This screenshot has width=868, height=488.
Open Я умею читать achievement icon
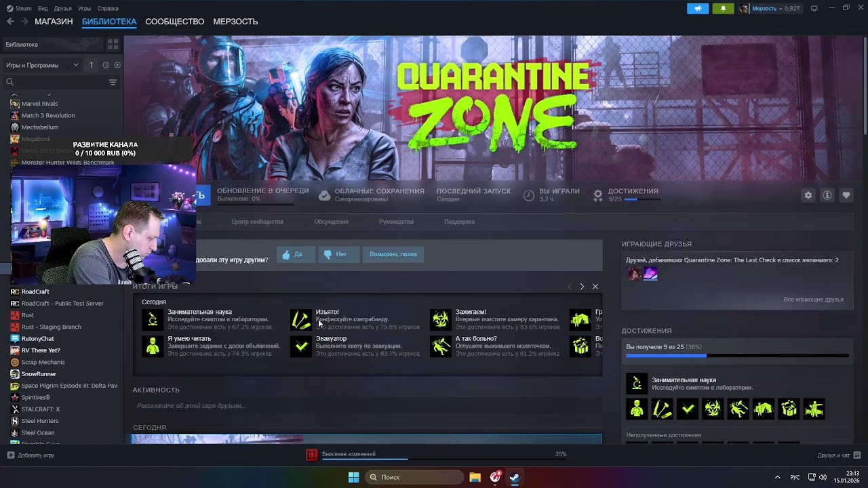pos(153,346)
